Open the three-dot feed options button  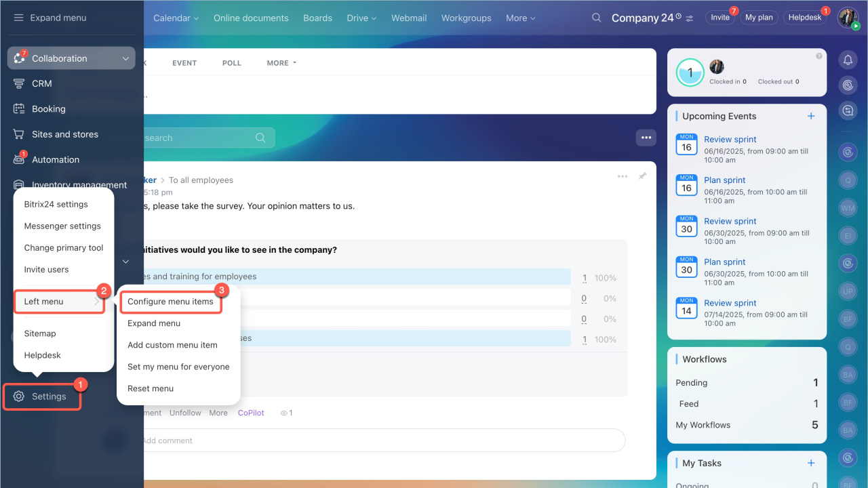point(646,138)
